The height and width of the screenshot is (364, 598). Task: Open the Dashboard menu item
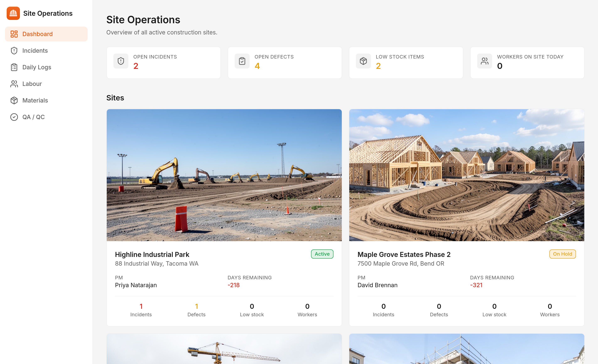click(46, 34)
